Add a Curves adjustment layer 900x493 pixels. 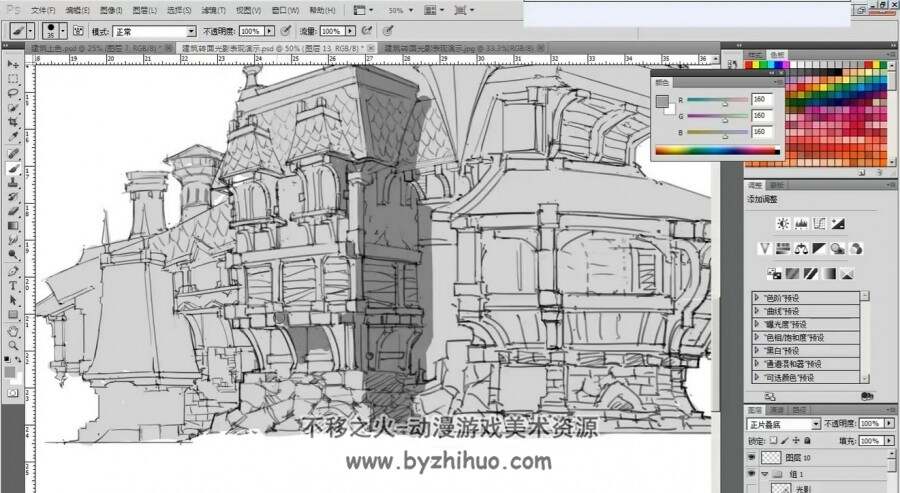click(x=820, y=224)
